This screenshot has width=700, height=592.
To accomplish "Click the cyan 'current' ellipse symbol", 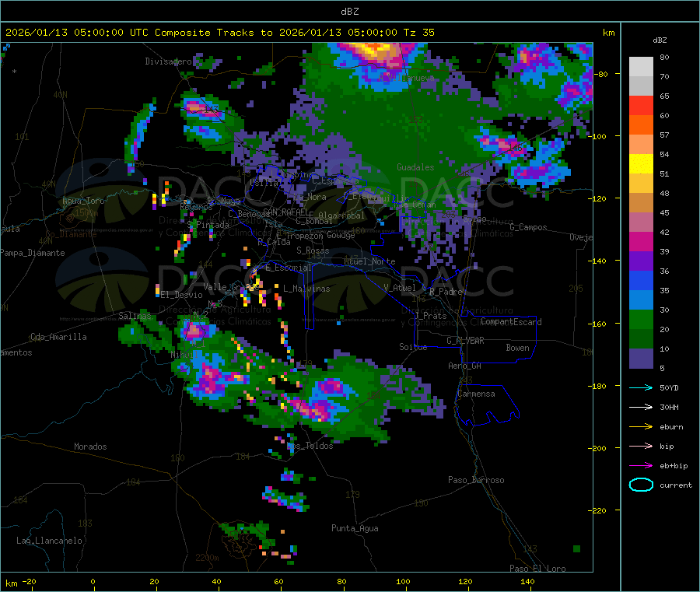I will pyautogui.click(x=641, y=485).
